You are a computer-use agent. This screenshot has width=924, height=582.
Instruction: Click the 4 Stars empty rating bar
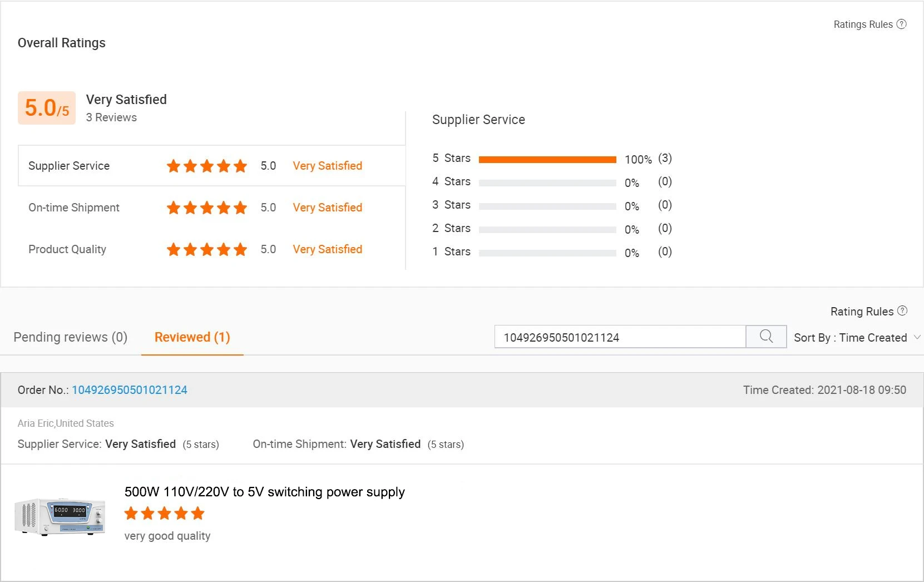[547, 183]
